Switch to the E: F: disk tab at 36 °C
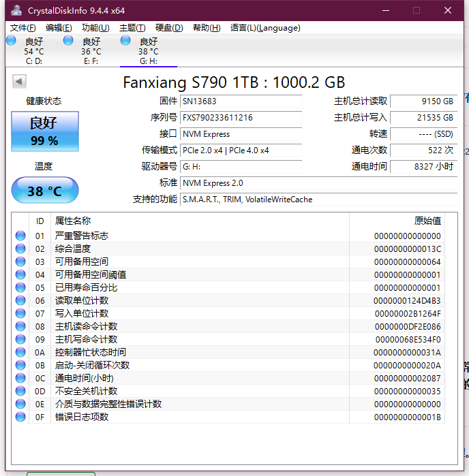The height and width of the screenshot is (476, 469). tap(91, 50)
